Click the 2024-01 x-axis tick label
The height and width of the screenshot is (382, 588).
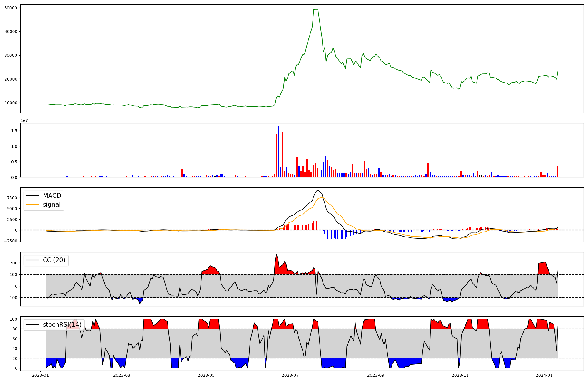coord(544,375)
